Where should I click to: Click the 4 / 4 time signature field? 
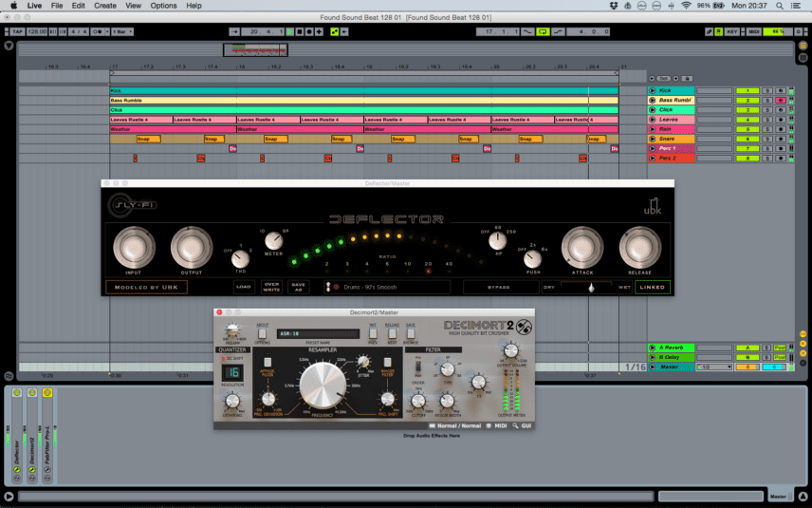pos(79,31)
